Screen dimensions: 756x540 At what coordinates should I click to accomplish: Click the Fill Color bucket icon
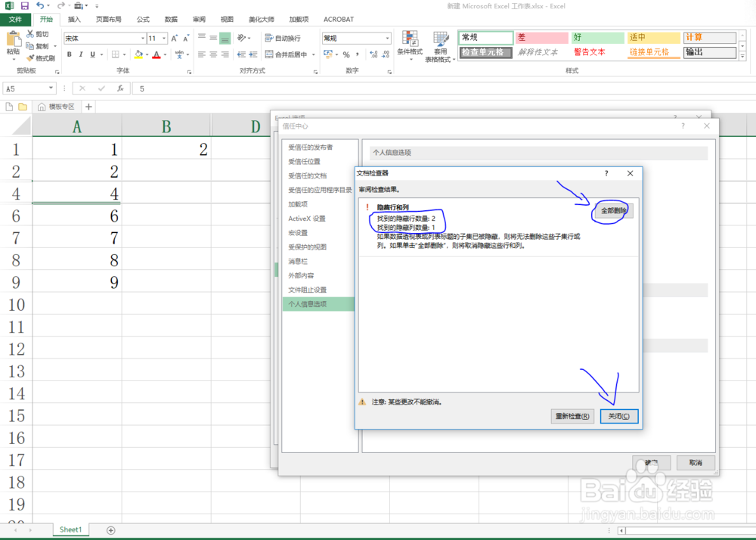point(138,54)
